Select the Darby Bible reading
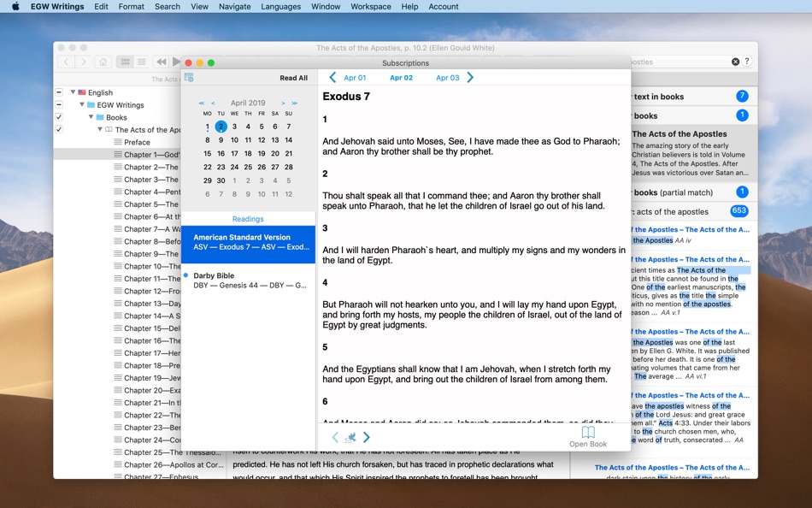The width and height of the screenshot is (812, 508). coord(248,281)
